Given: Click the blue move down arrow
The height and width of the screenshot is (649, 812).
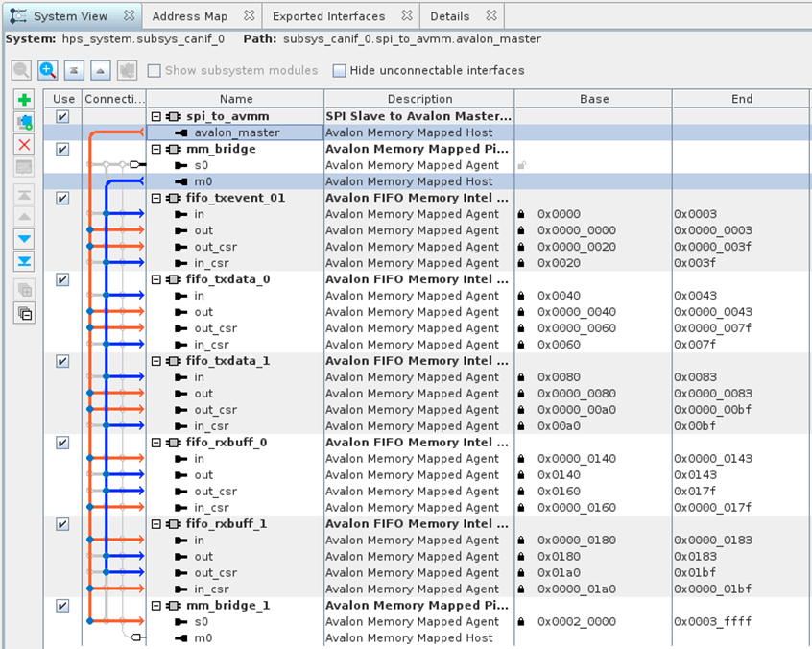Looking at the screenshot, I should point(25,239).
